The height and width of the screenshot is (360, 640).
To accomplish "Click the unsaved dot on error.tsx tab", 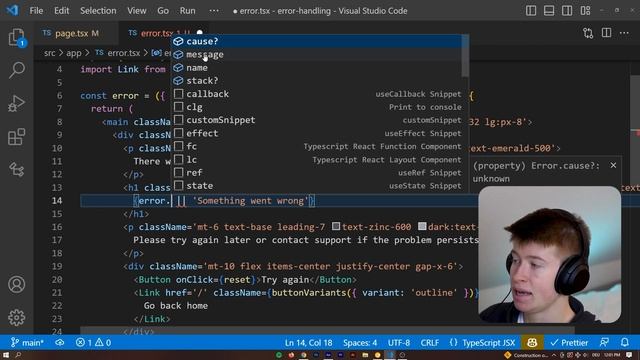I will (x=200, y=32).
